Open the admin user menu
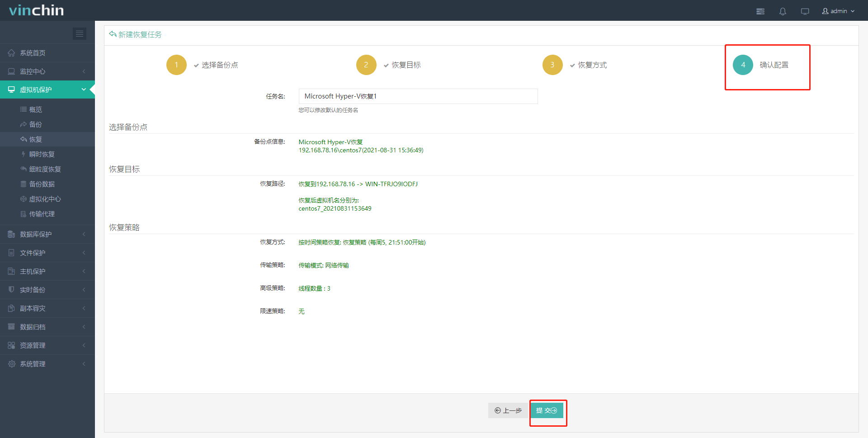This screenshot has height=438, width=868. (838, 11)
